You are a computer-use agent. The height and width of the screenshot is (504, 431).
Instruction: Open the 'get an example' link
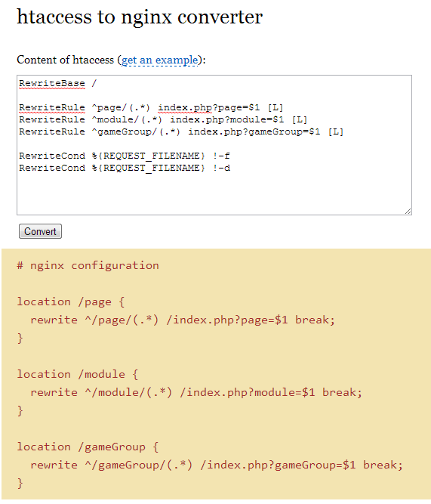coord(159,60)
